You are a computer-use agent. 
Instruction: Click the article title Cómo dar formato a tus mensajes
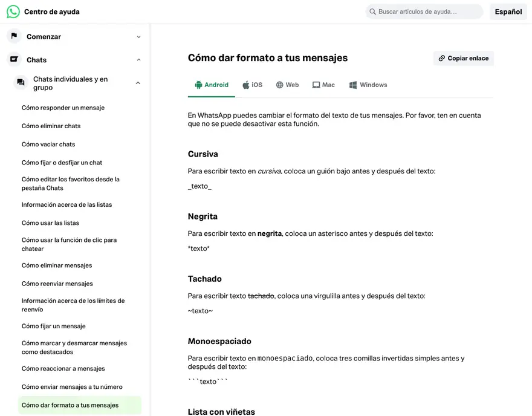pos(268,57)
